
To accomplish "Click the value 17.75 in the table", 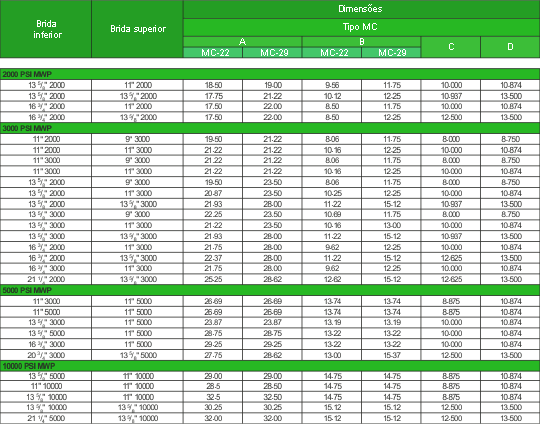I will click(213, 96).
